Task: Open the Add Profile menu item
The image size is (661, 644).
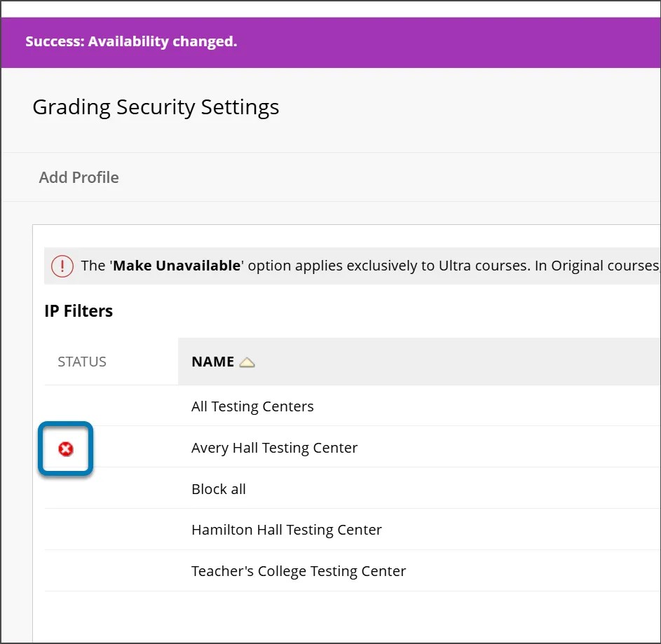Action: point(79,177)
